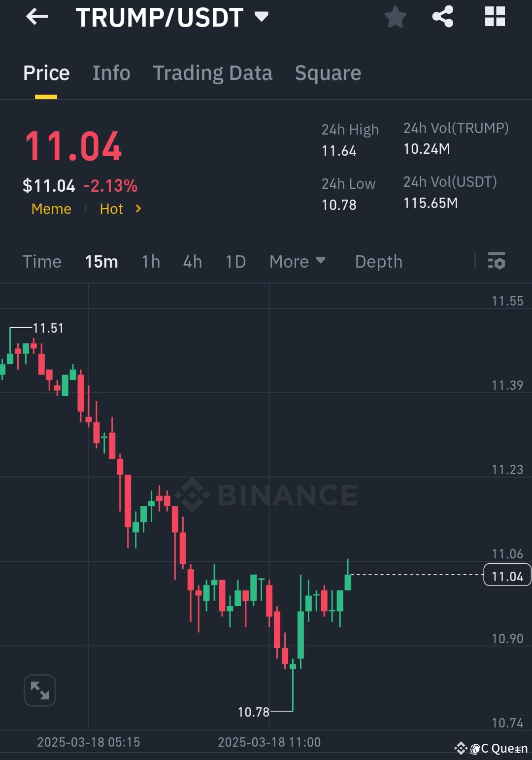Open the Depth view
The width and height of the screenshot is (532, 760).
tap(378, 262)
